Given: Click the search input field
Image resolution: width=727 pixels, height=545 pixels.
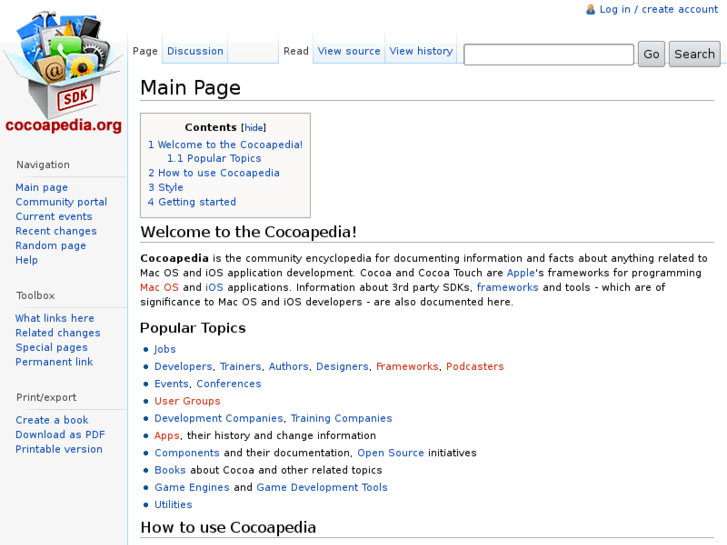Looking at the screenshot, I should pyautogui.click(x=548, y=54).
